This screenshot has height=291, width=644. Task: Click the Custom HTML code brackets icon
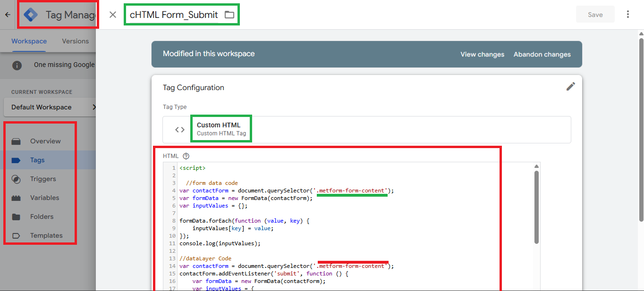[x=180, y=130]
